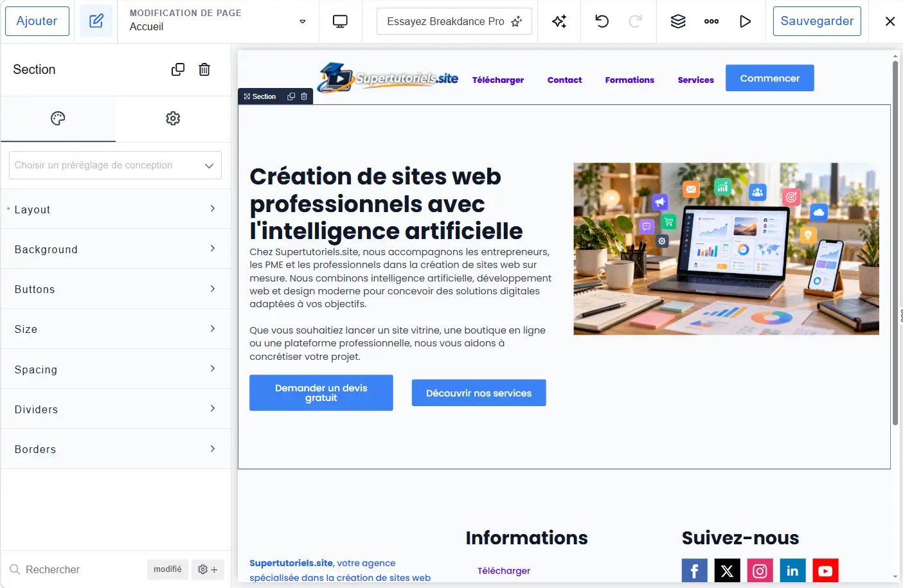Click the Ajouter button
The image size is (903, 588).
click(x=37, y=21)
